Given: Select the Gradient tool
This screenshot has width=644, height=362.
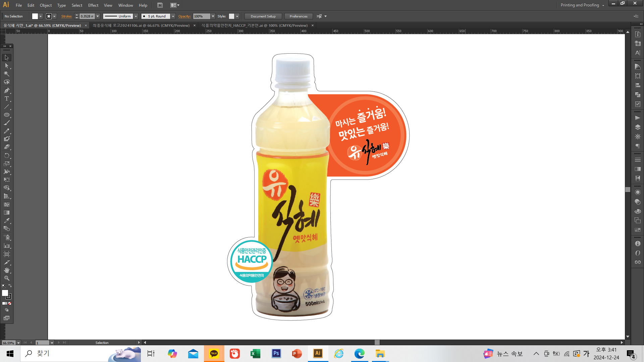Looking at the screenshot, I should pos(7,213).
